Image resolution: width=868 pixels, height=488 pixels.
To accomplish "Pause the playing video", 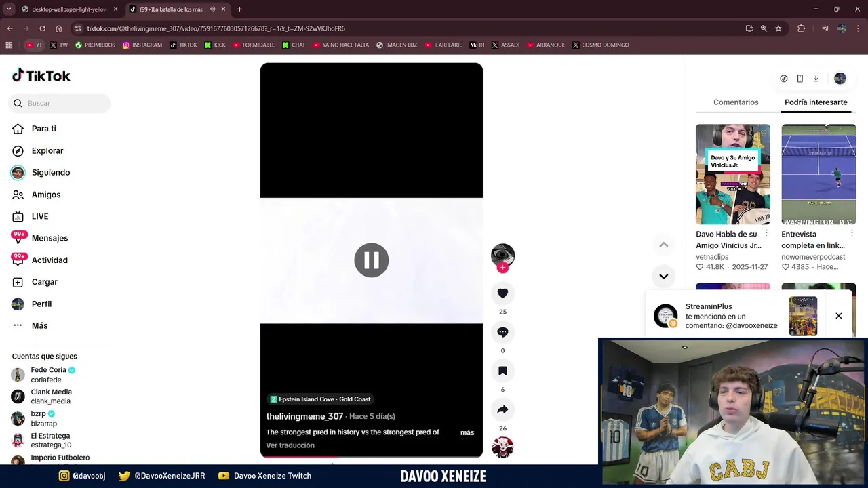I will (x=372, y=260).
